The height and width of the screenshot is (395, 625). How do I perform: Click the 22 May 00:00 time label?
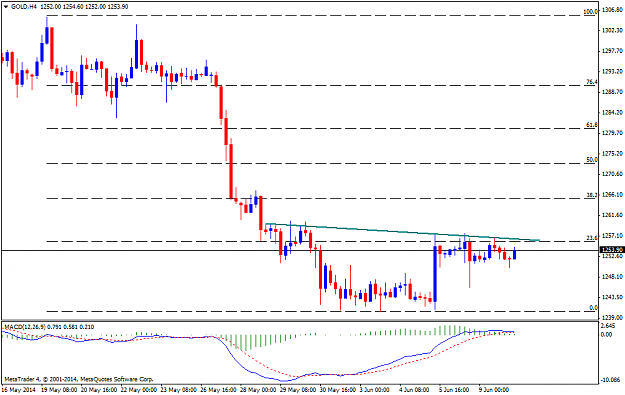click(139, 389)
